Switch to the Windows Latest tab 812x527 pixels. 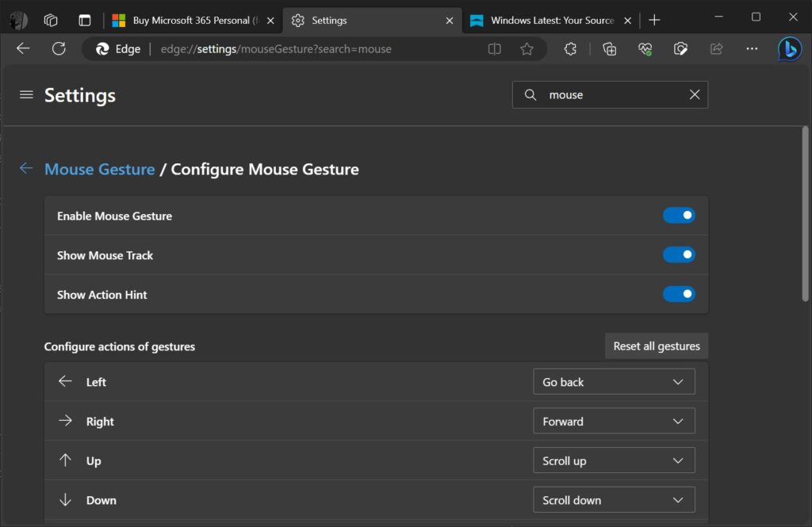(x=547, y=20)
